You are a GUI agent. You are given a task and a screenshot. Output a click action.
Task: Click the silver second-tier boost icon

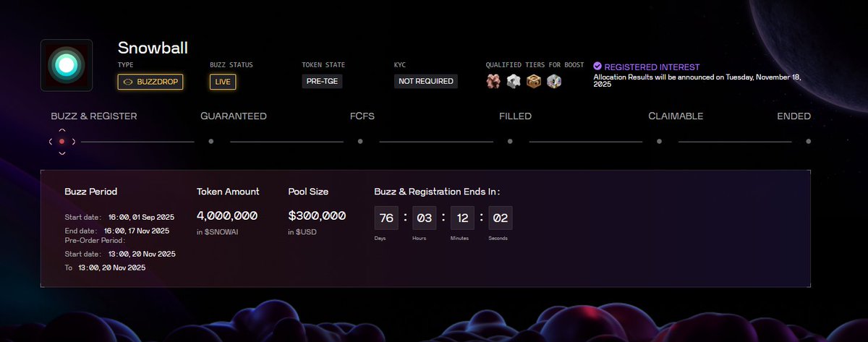[514, 81]
